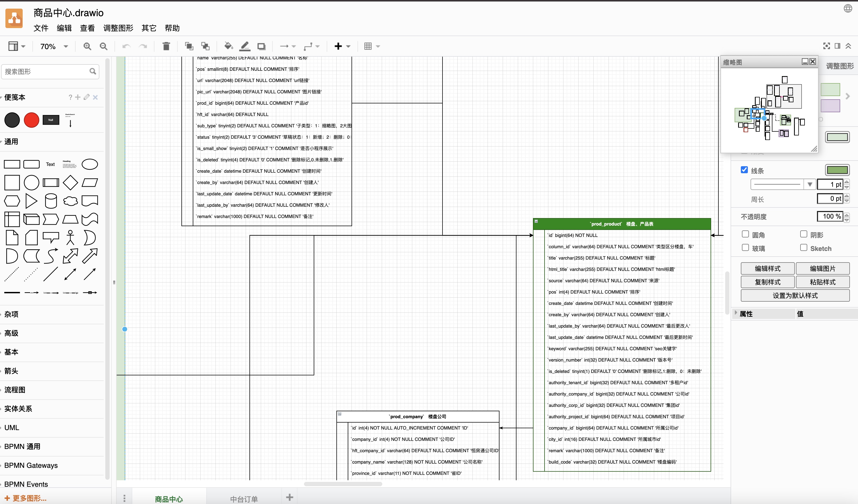858x504 pixels.
Task: Expand the 流程图 shape category
Action: 15,390
